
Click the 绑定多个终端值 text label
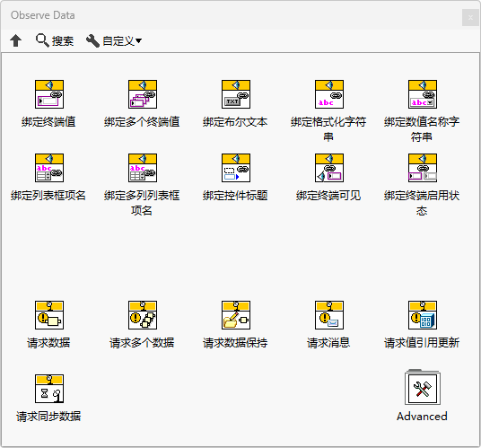tap(142, 122)
